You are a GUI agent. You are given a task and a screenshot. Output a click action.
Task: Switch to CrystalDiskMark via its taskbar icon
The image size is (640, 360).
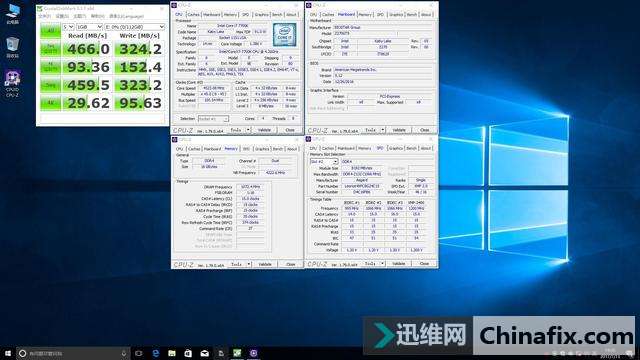[x=237, y=353]
